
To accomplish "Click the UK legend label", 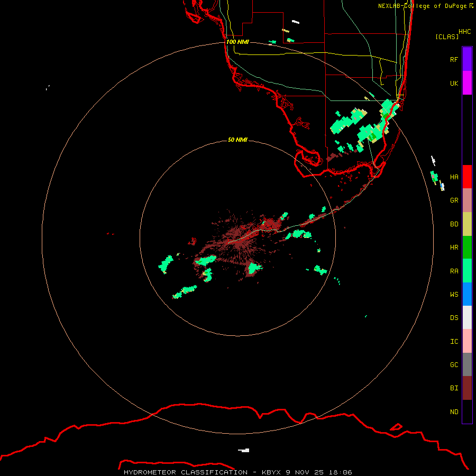I will 454,83.
